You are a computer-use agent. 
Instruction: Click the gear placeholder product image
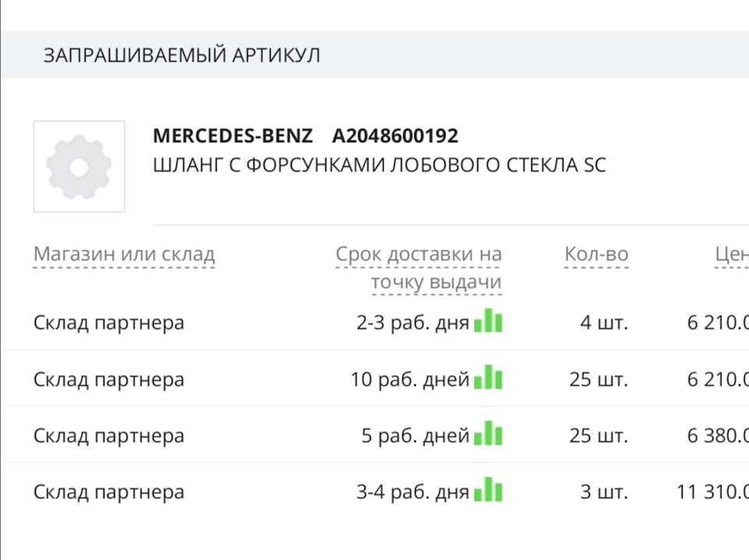pos(78,167)
